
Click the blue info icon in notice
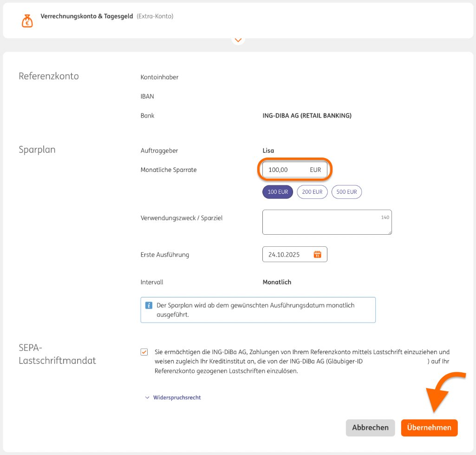pyautogui.click(x=149, y=305)
